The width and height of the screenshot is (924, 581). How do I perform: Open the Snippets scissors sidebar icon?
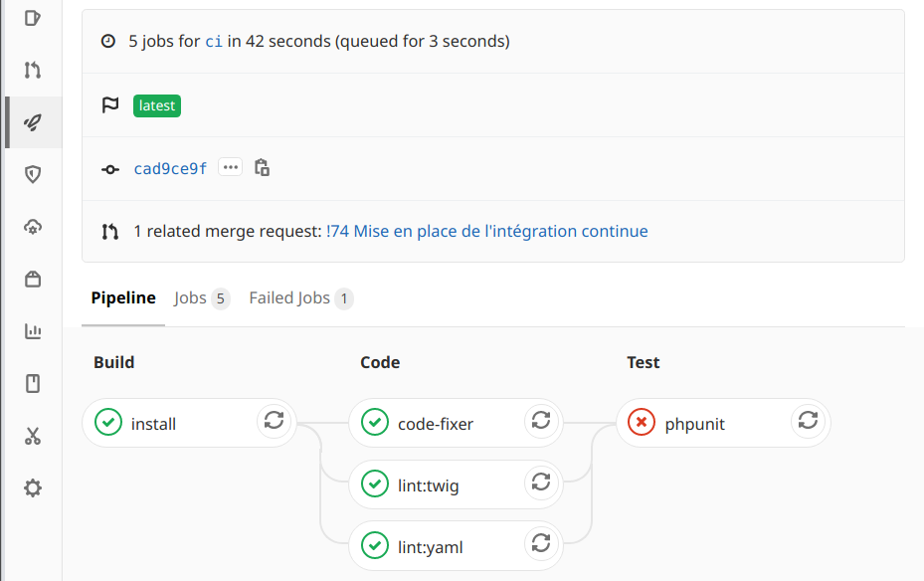[33, 436]
